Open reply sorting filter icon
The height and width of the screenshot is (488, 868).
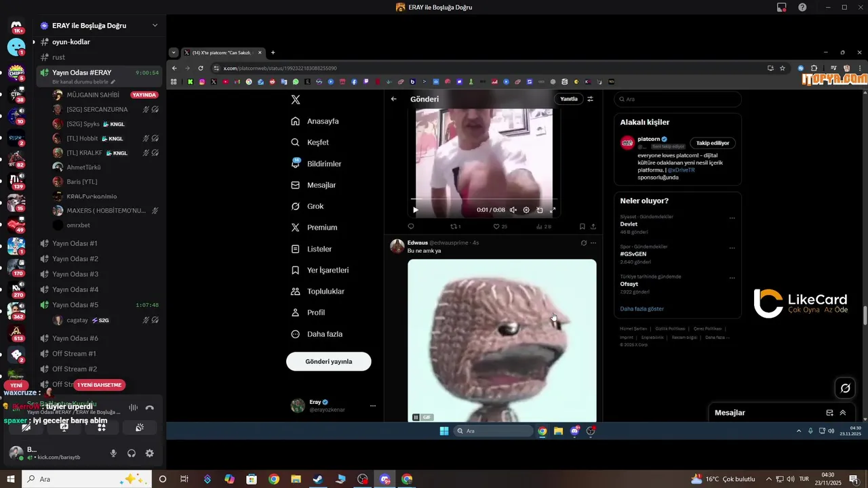[591, 99]
